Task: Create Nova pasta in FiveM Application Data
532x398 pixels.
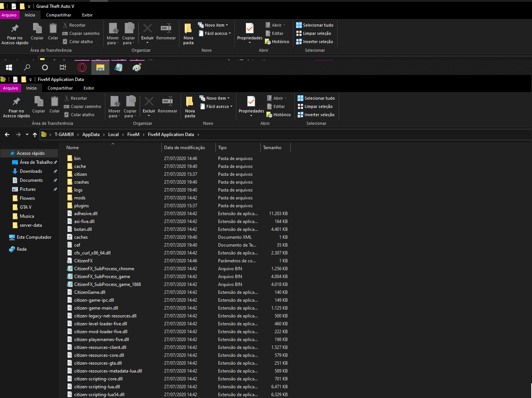Action: pyautogui.click(x=190, y=107)
